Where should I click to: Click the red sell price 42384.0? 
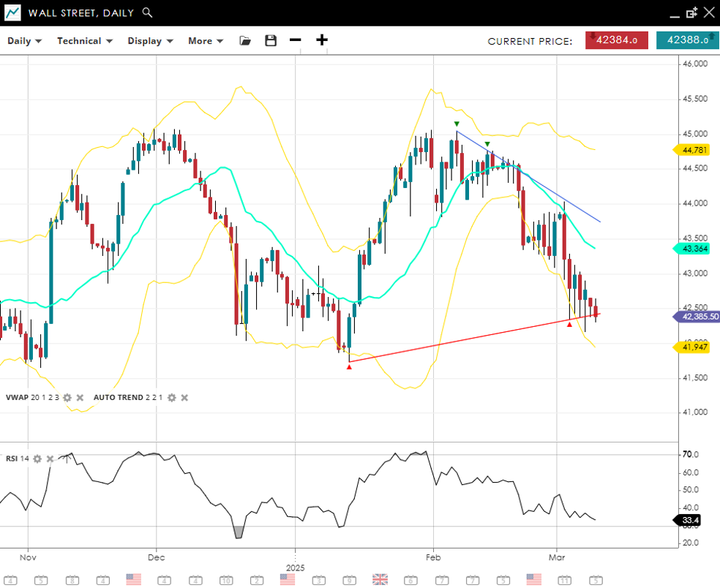coord(616,41)
